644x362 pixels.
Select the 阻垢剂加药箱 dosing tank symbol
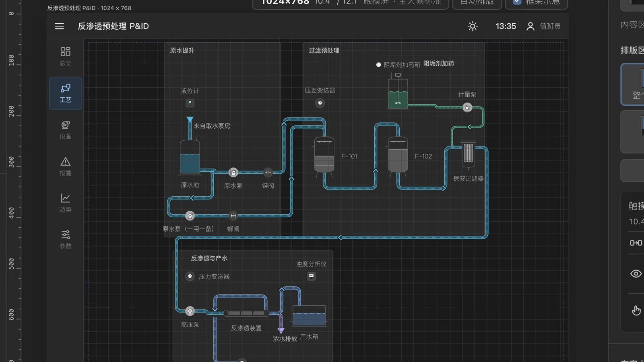398,92
